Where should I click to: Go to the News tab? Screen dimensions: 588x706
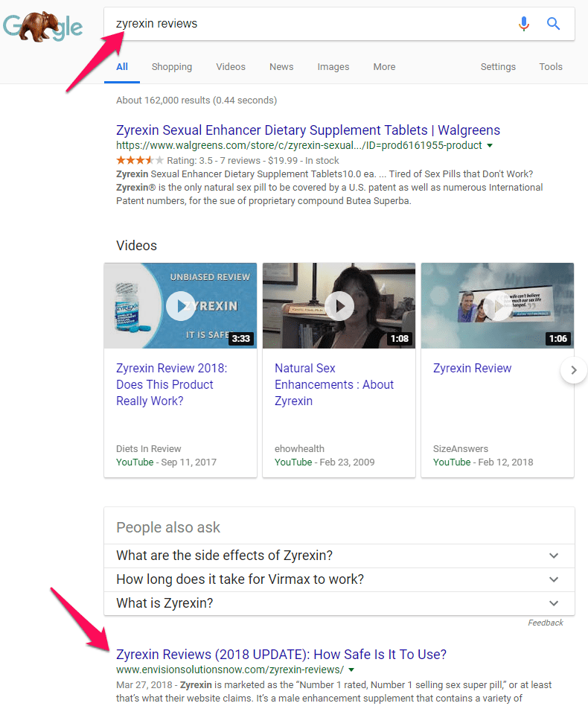tap(281, 66)
